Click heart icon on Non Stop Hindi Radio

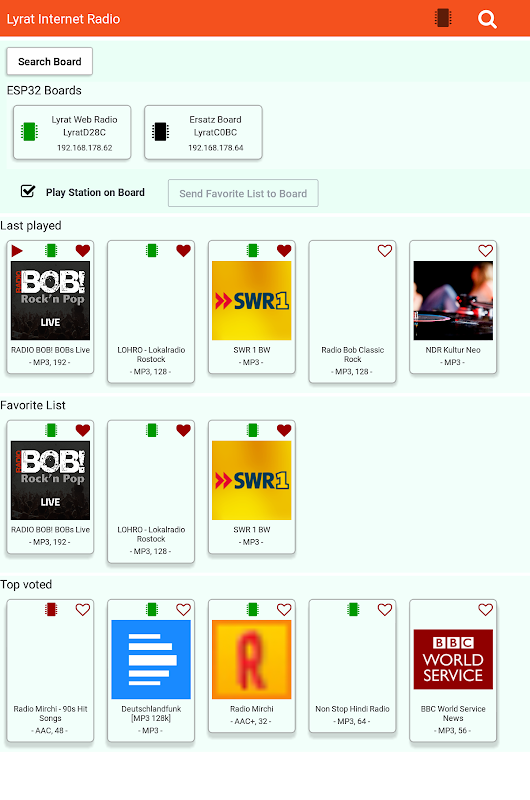pyautogui.click(x=385, y=610)
